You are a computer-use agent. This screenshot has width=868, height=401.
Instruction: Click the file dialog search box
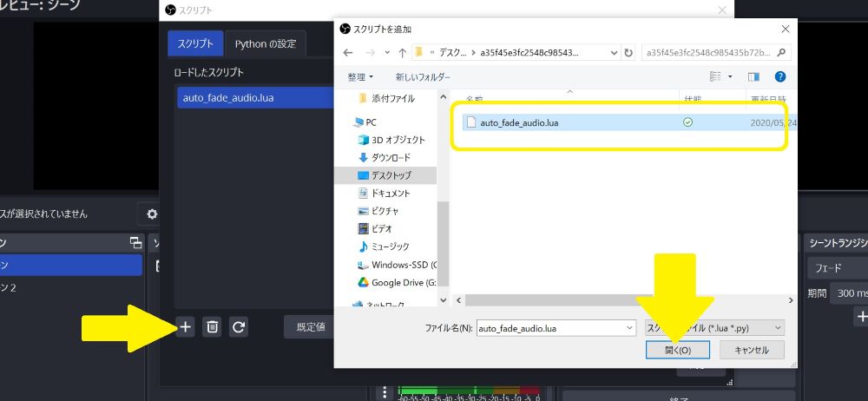click(716, 53)
